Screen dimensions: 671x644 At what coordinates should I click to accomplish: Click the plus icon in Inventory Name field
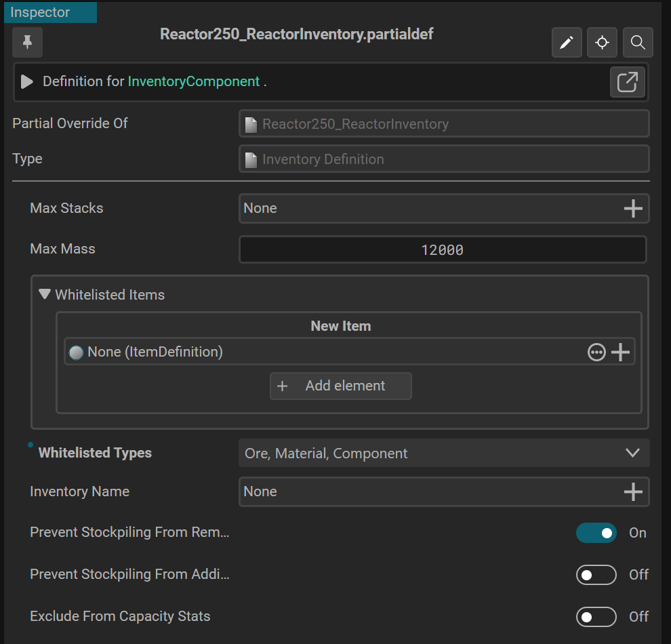[632, 491]
